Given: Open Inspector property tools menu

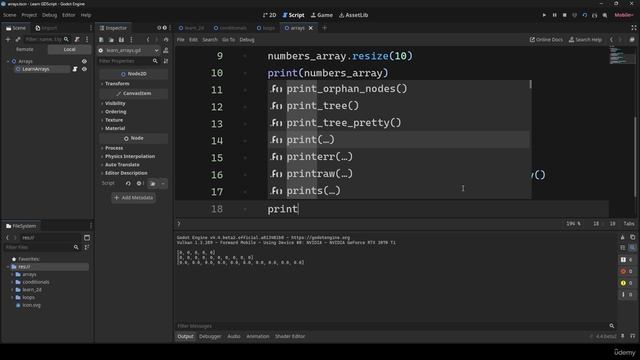Looking at the screenshot, I should click(x=166, y=61).
